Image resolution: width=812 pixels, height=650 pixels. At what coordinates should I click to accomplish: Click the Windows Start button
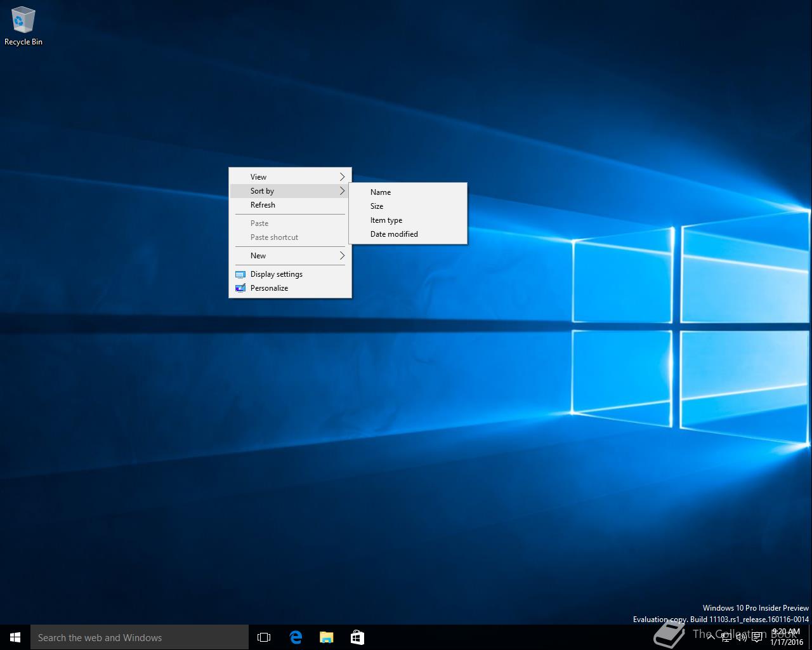coord(15,637)
